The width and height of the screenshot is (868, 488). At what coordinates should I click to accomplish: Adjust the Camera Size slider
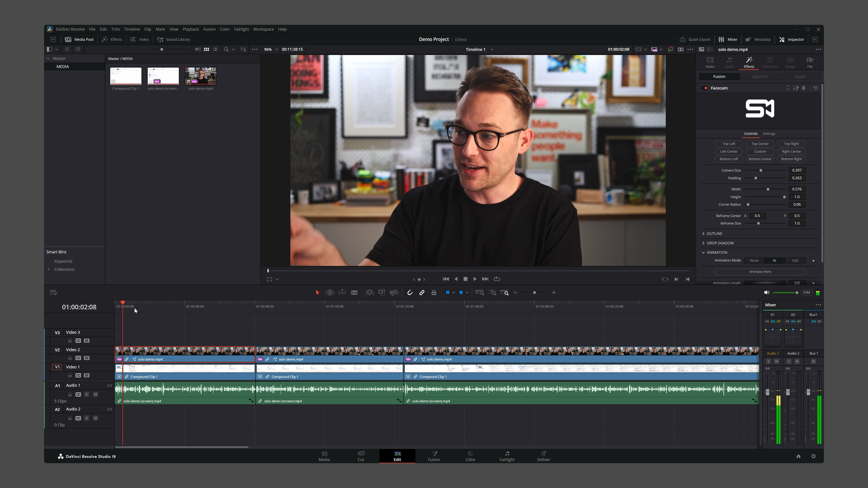761,170
